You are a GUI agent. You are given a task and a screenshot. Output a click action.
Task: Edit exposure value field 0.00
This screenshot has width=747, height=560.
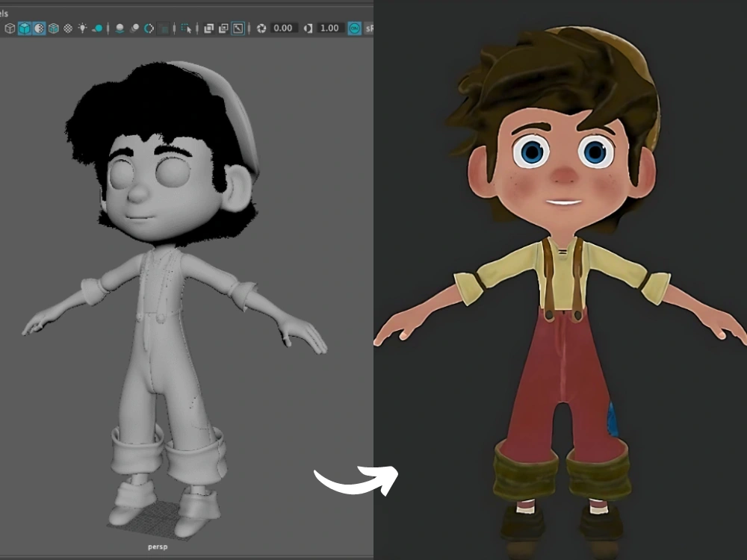coord(283,28)
